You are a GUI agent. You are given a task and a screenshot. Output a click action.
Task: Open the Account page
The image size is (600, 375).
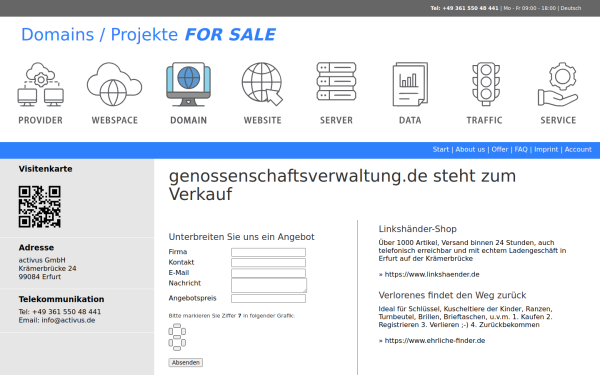[x=578, y=150]
